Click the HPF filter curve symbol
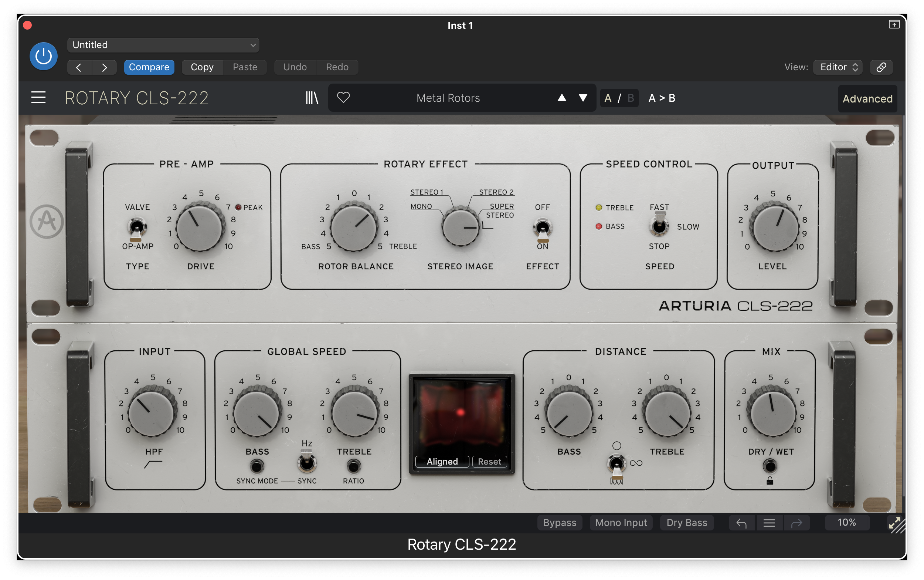 [153, 465]
